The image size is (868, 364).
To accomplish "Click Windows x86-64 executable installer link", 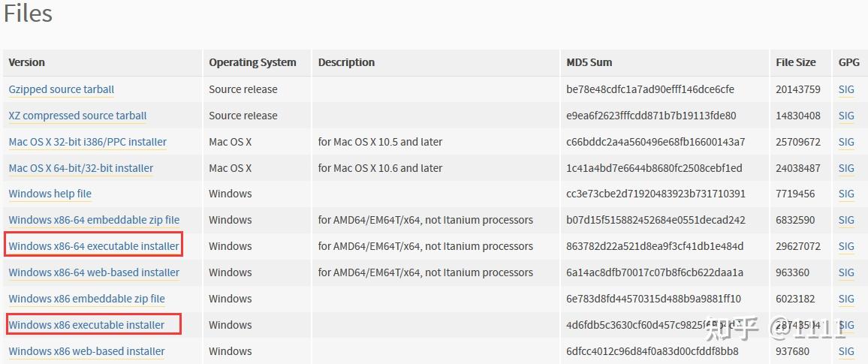I will (x=94, y=246).
